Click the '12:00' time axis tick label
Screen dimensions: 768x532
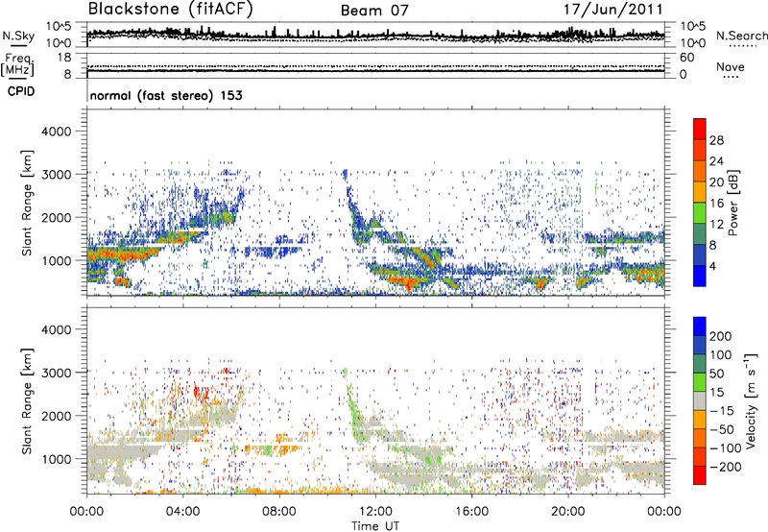click(x=375, y=512)
